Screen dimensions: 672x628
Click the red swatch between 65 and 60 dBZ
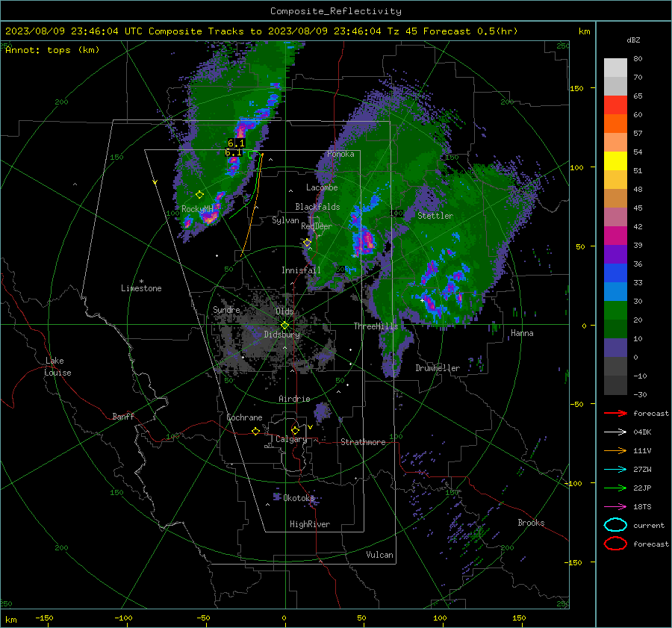(615, 105)
